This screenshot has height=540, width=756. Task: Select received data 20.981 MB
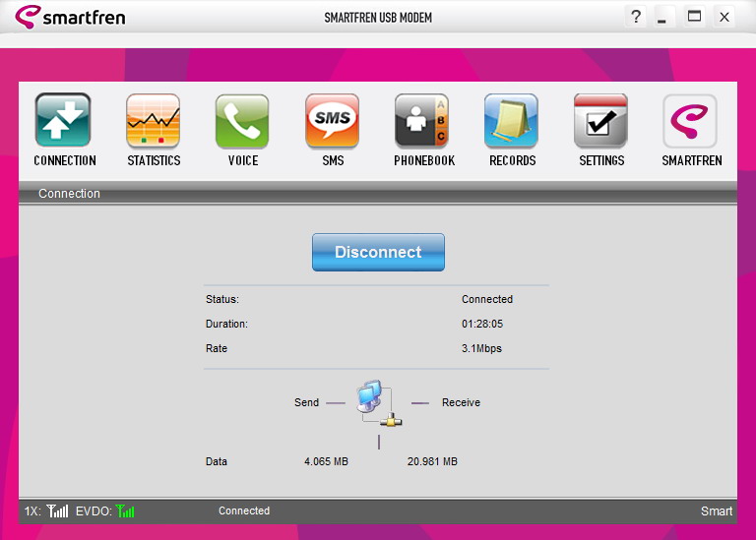click(x=432, y=461)
